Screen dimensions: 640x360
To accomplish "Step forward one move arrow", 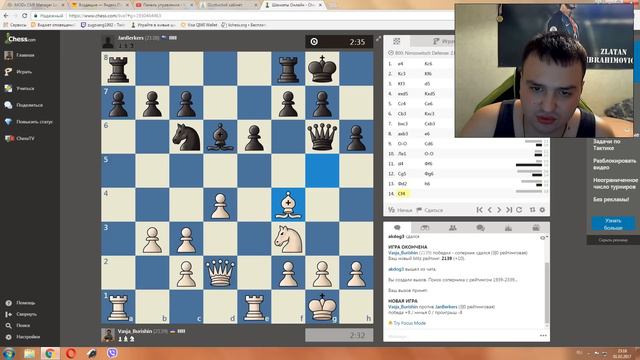I will [x=499, y=210].
